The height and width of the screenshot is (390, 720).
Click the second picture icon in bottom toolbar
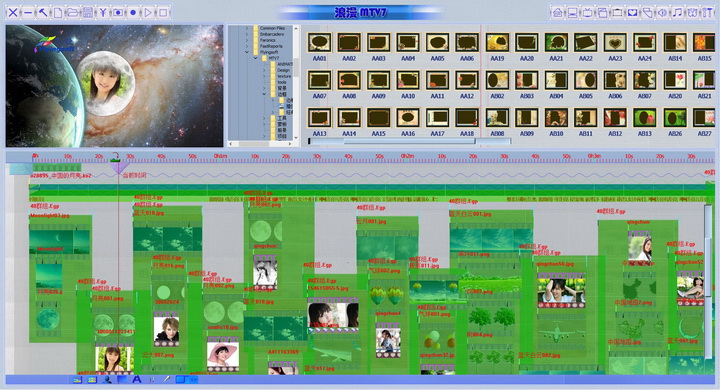tap(92, 379)
